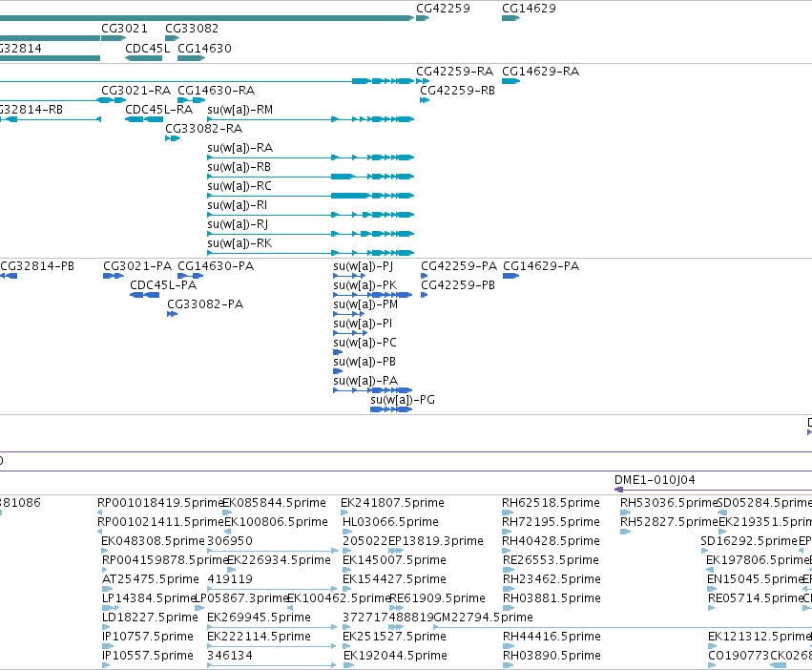
Task: Click EST HL03066.5prime
Action: point(390,522)
